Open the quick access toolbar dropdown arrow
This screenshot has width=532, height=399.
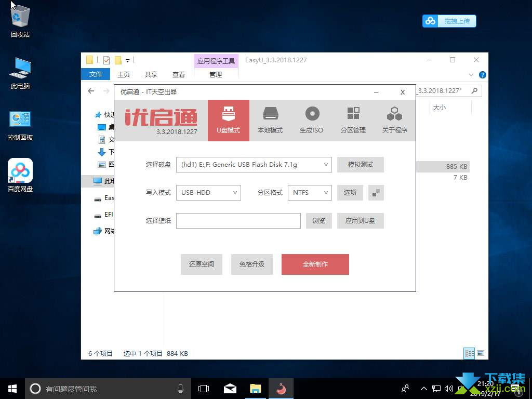(128, 61)
